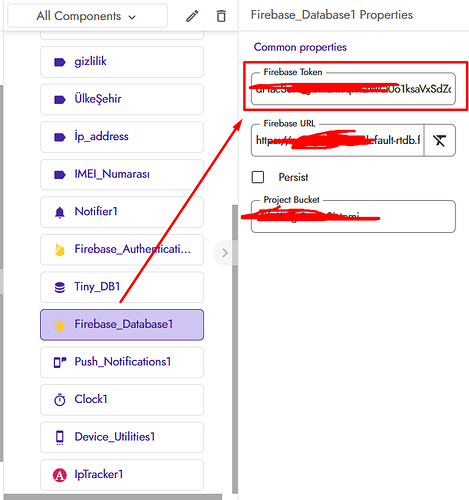The height and width of the screenshot is (500, 469).
Task: Select the Tiny_DB1 database icon
Action: click(60, 287)
